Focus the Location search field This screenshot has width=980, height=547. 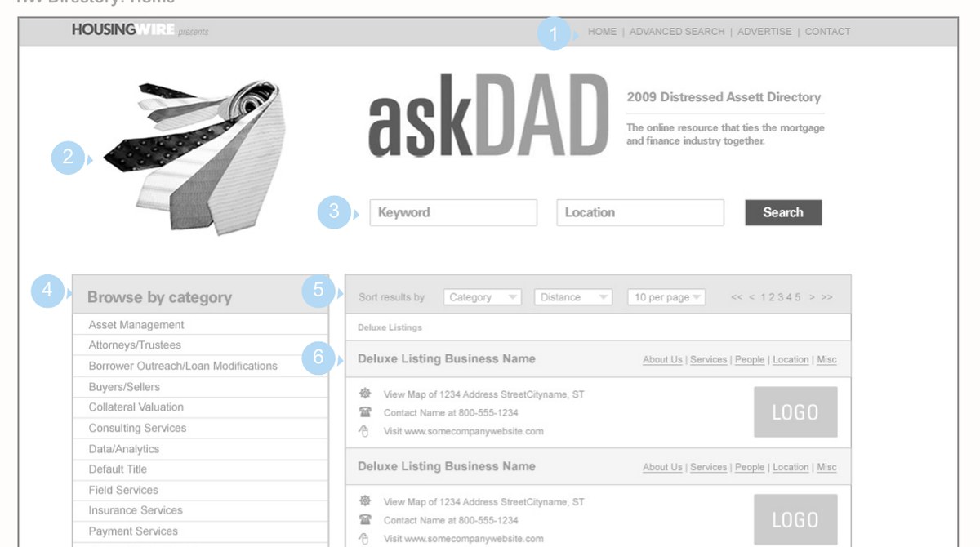640,212
